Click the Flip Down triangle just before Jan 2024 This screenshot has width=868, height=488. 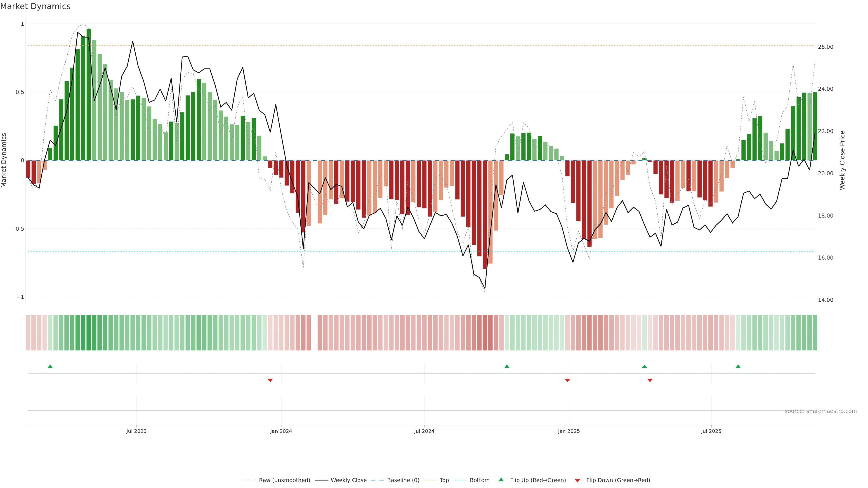point(270,380)
